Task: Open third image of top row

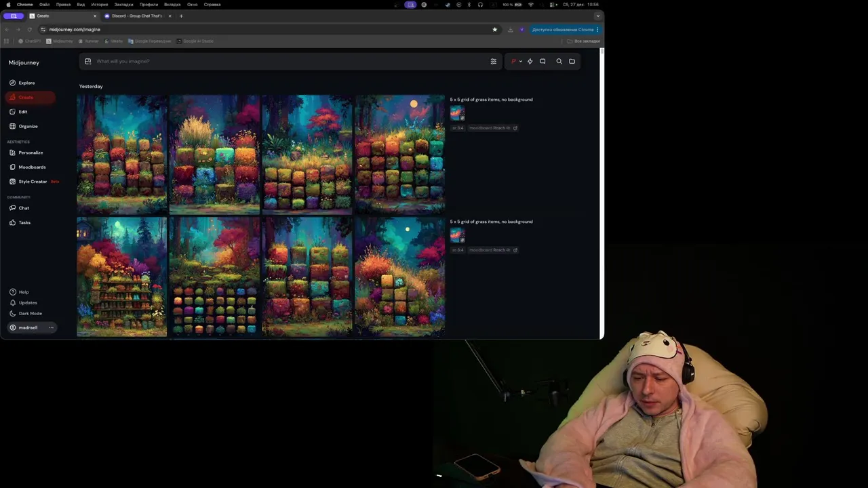Action: 307,155
